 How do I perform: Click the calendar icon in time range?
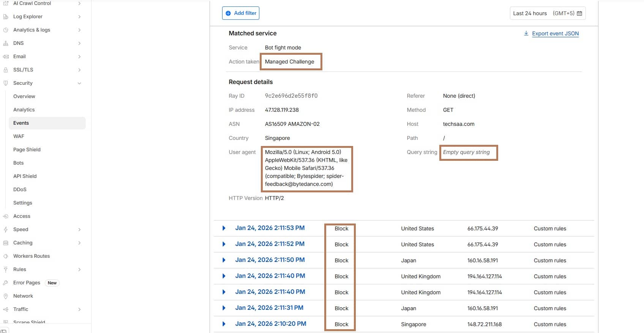pyautogui.click(x=579, y=13)
